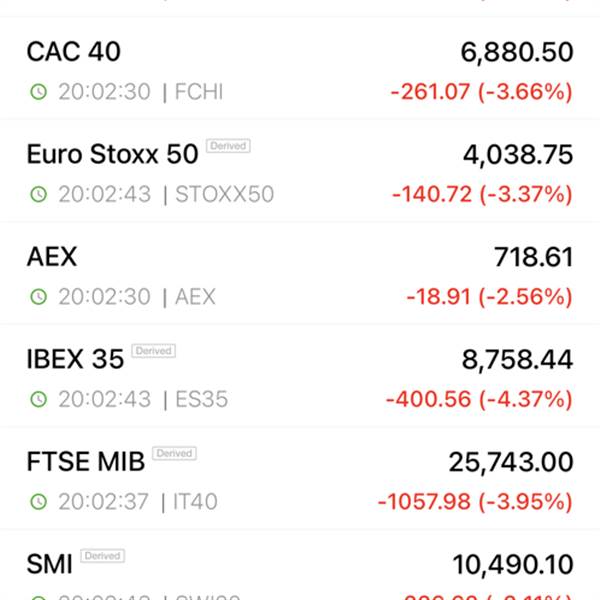Tap the IBEX 35 index name
The image size is (600, 600).
(x=75, y=359)
